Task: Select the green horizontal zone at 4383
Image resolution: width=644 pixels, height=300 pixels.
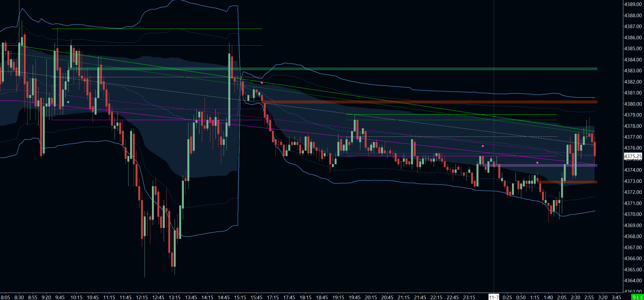Action: pos(409,69)
